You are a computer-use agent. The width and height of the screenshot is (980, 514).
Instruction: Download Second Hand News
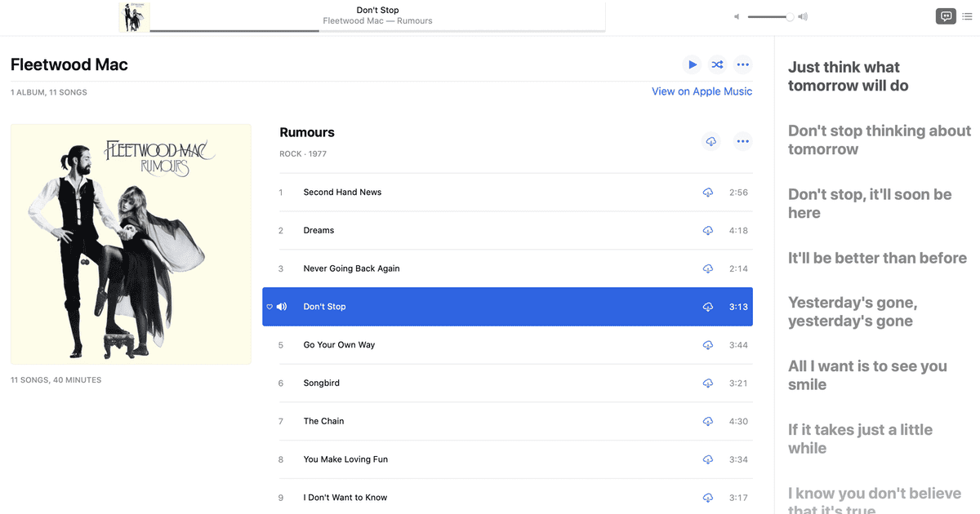click(x=708, y=193)
